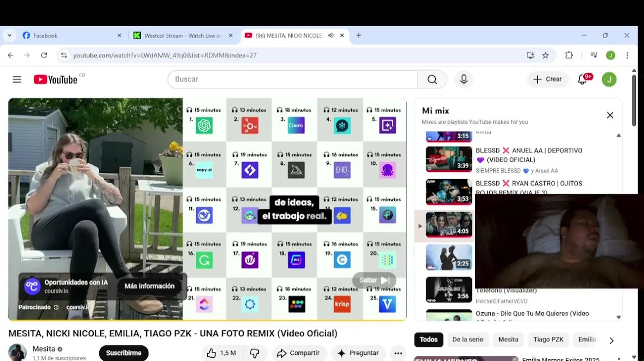The height and width of the screenshot is (361, 644).
Task: Open YouTube notifications bell
Action: [583, 79]
